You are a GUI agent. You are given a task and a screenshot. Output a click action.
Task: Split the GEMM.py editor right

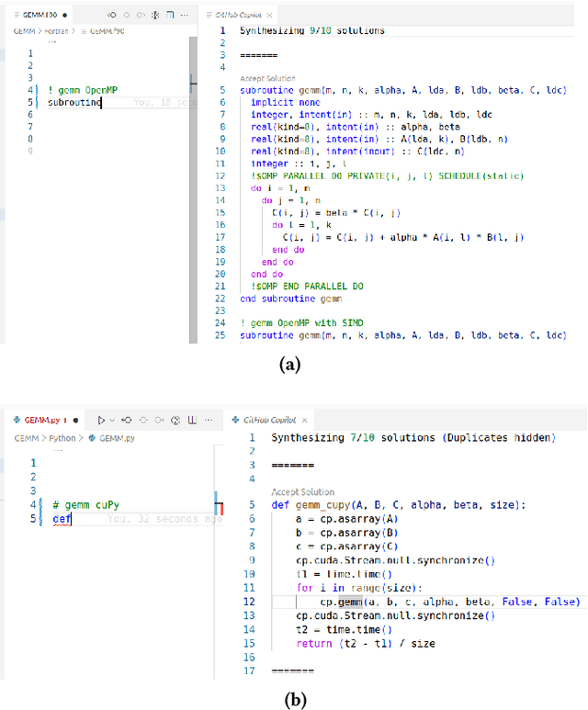pyautogui.click(x=191, y=420)
